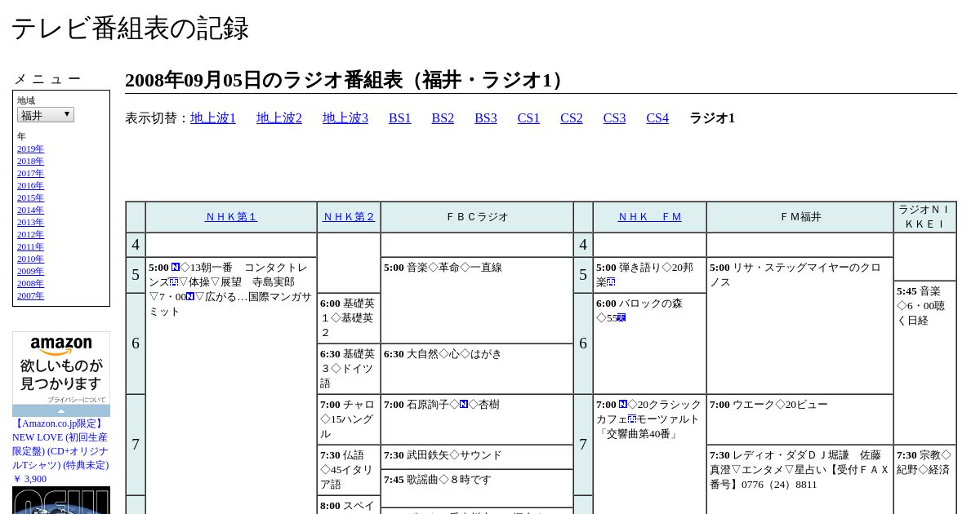Image resolution: width=980 pixels, height=514 pixels.
Task: Select the 6:30 大自然◇心◇はがき program
Action: (477, 369)
